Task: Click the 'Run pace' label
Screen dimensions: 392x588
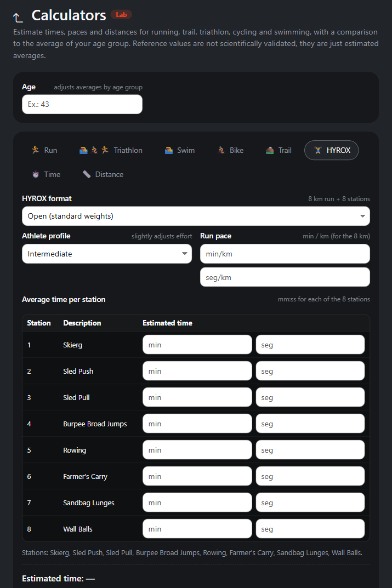Action: 215,236
